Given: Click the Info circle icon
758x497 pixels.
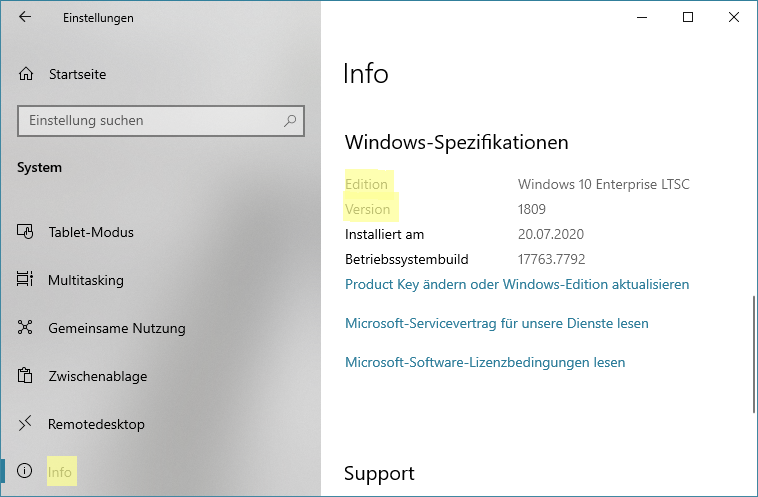Looking at the screenshot, I should click(25, 470).
